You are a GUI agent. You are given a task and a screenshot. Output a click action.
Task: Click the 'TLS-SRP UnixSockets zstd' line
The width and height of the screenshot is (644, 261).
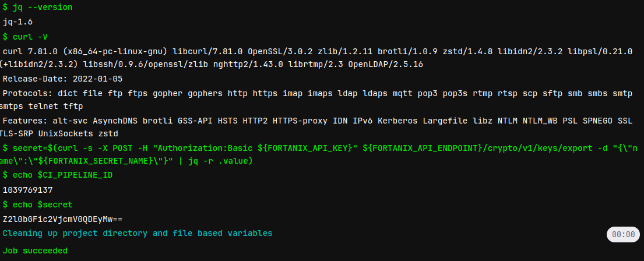[x=59, y=134]
